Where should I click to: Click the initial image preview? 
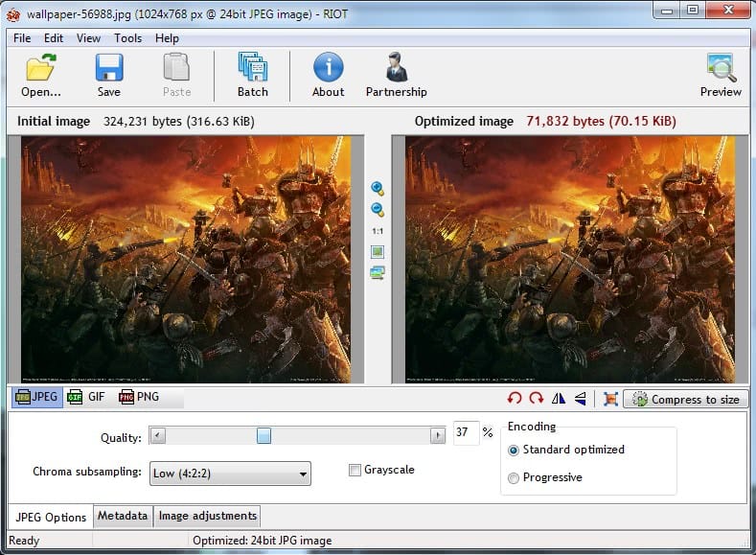pos(186,260)
